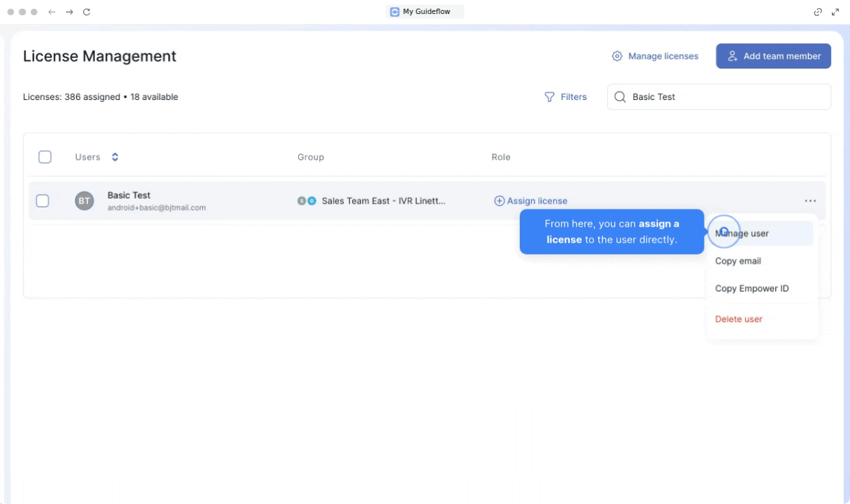Screen dimensions: 850x504
Task: Click the BT user avatar
Action: 84,201
